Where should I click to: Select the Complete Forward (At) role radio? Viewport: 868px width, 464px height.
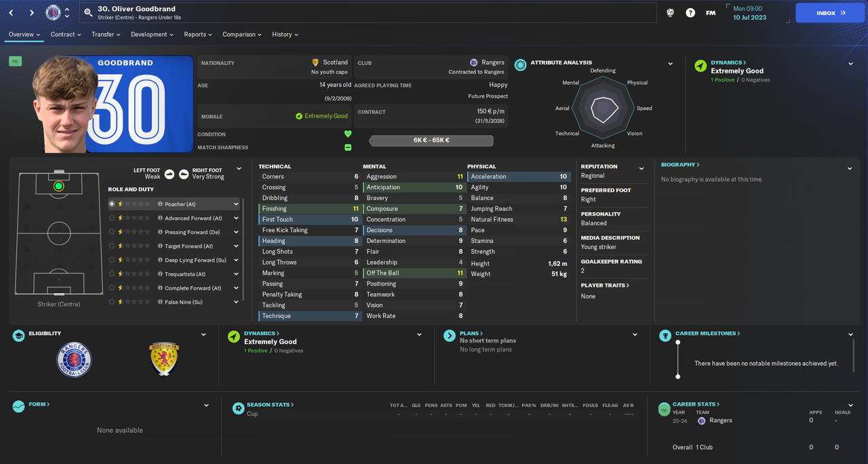click(112, 288)
